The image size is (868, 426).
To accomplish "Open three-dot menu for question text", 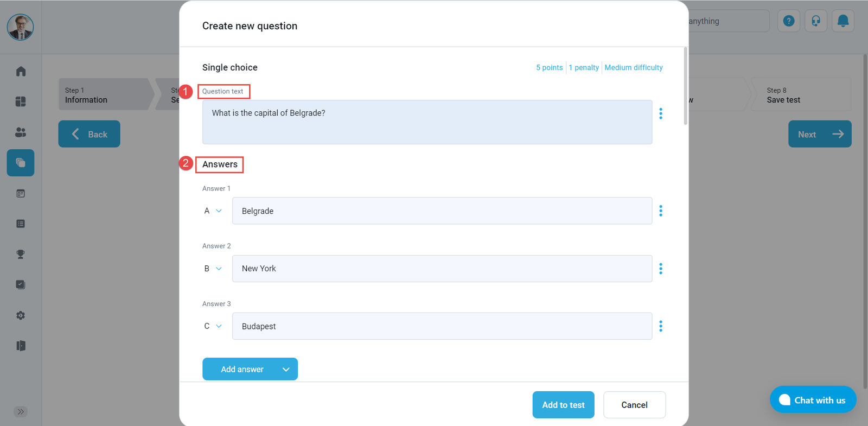I will click(x=660, y=113).
